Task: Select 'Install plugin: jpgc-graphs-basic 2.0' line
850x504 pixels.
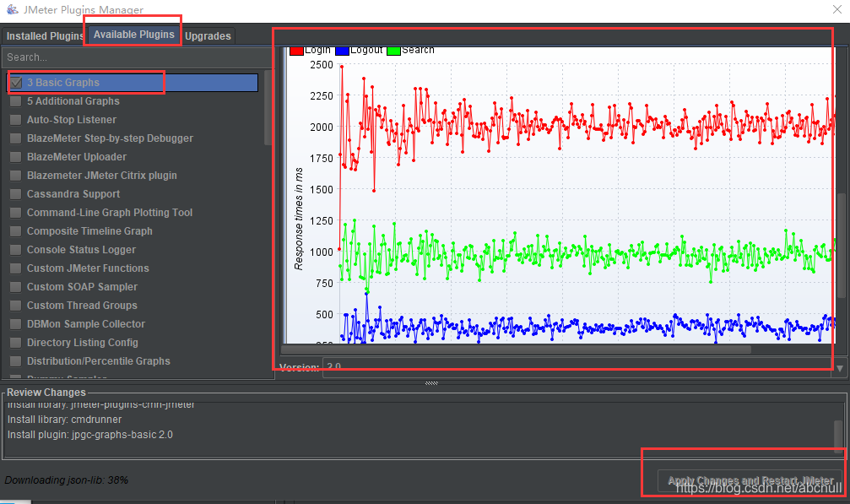Action: click(x=90, y=435)
